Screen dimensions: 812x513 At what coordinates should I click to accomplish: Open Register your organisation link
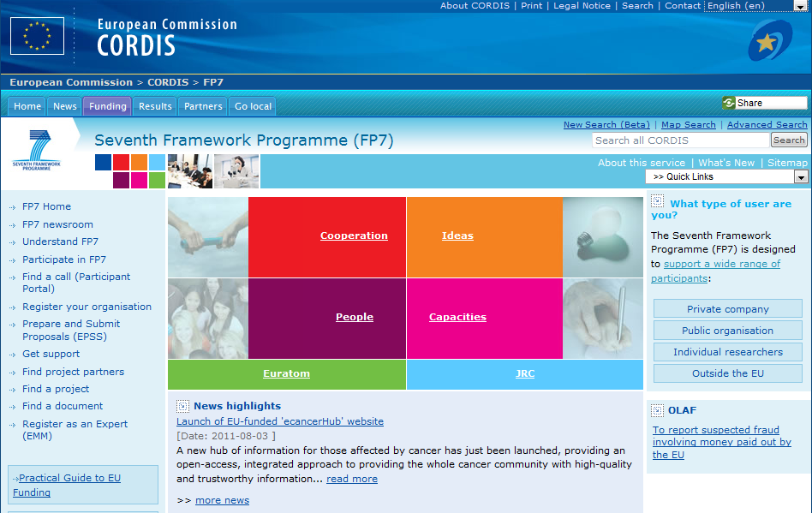click(x=87, y=307)
